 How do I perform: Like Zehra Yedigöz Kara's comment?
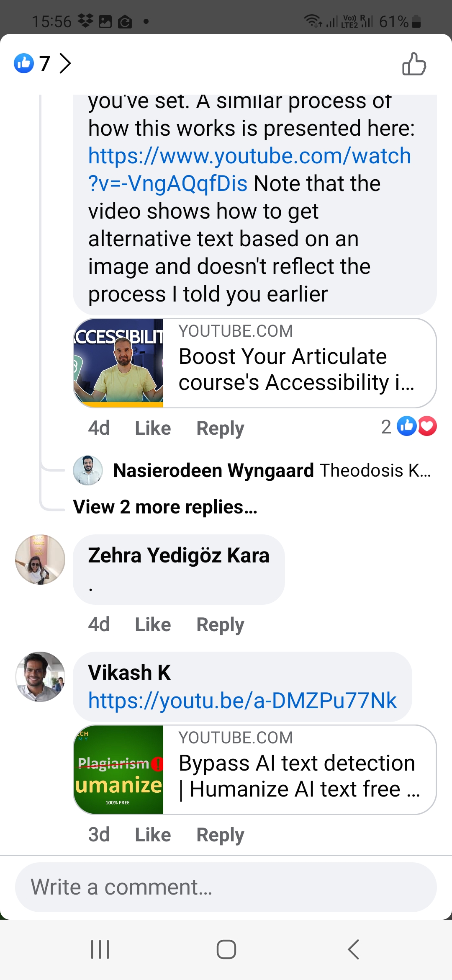point(153,624)
